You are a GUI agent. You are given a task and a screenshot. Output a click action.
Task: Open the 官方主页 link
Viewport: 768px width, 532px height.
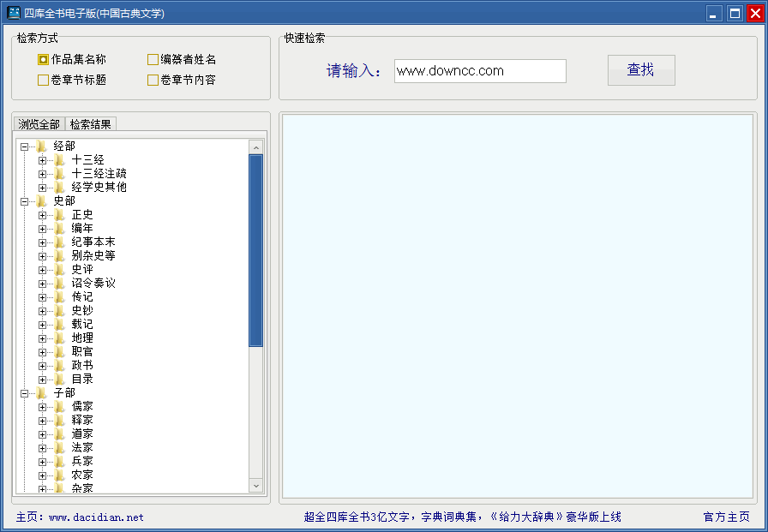point(726,517)
